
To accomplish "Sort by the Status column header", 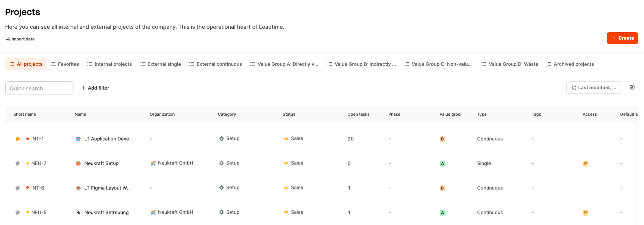I will (289, 114).
